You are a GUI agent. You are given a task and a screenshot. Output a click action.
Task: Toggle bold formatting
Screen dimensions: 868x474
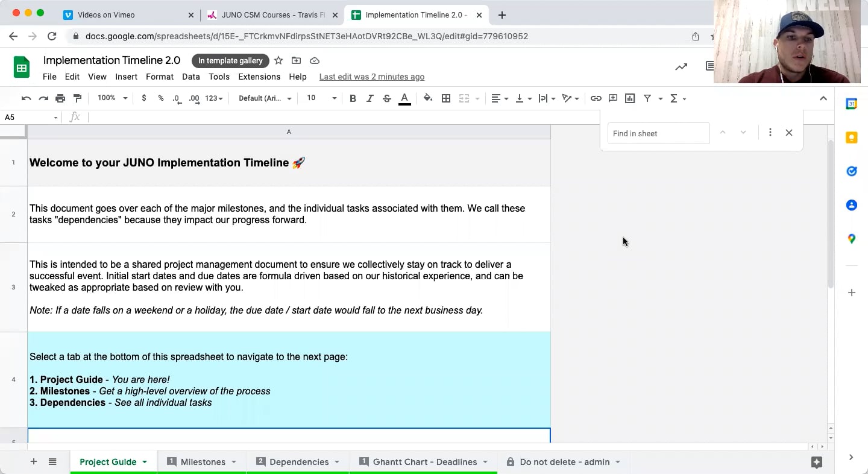tap(353, 98)
